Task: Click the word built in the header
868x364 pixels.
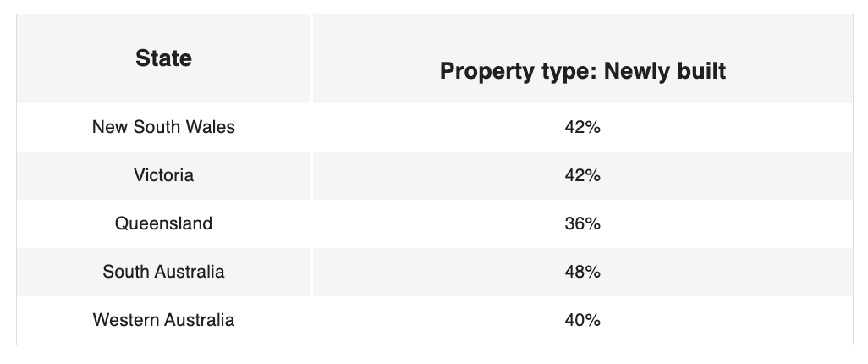Action: (700, 72)
